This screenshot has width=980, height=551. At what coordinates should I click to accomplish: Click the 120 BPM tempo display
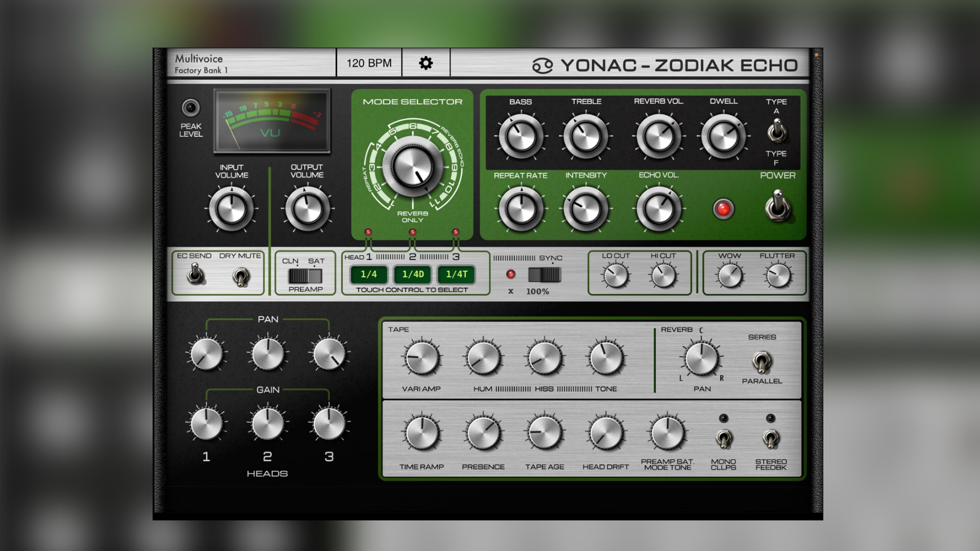(x=369, y=63)
